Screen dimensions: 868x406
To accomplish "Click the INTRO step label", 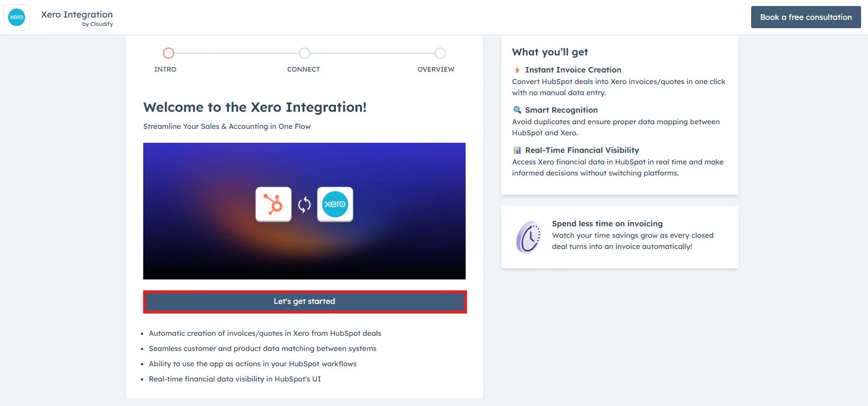I will click(x=165, y=69).
